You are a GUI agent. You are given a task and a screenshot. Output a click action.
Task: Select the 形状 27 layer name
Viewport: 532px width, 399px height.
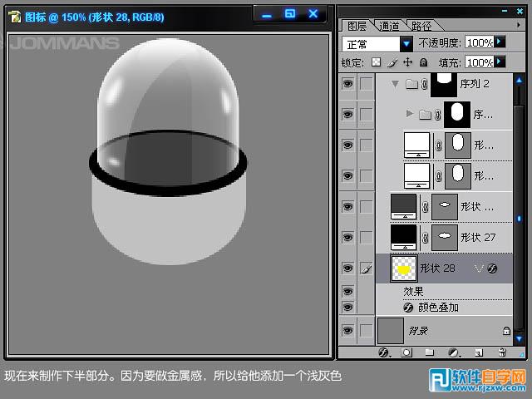(x=478, y=237)
